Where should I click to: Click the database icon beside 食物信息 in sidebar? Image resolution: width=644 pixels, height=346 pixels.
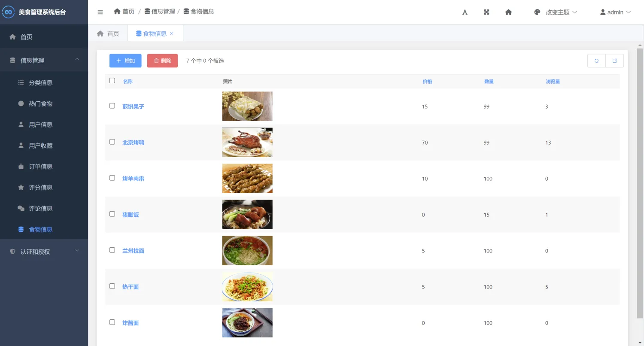click(21, 230)
